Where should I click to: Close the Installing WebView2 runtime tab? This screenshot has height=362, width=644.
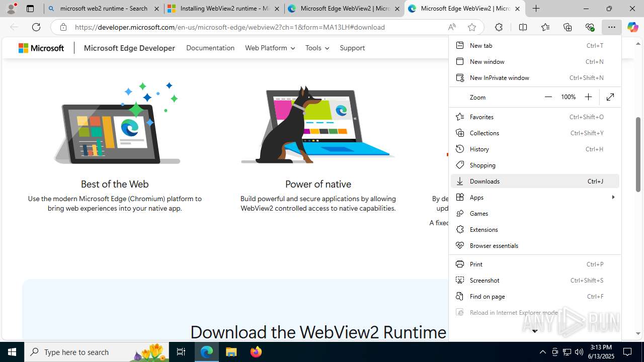coord(277,9)
